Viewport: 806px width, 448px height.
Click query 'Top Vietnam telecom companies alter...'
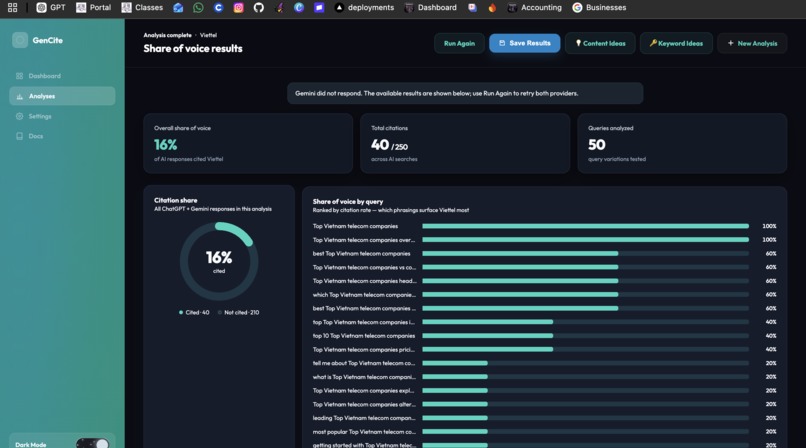point(364,404)
